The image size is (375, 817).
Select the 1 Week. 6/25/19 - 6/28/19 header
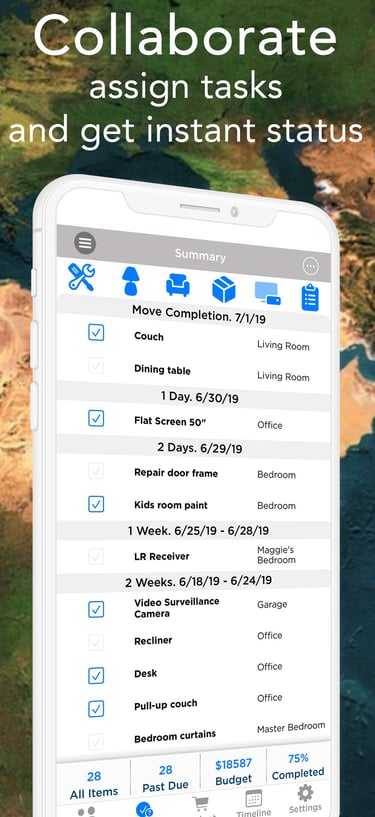tap(198, 530)
